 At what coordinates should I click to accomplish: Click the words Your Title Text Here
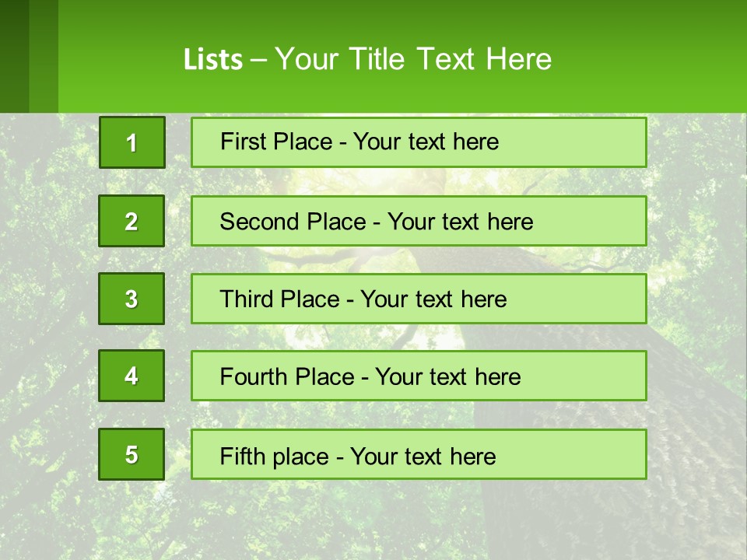(413, 59)
